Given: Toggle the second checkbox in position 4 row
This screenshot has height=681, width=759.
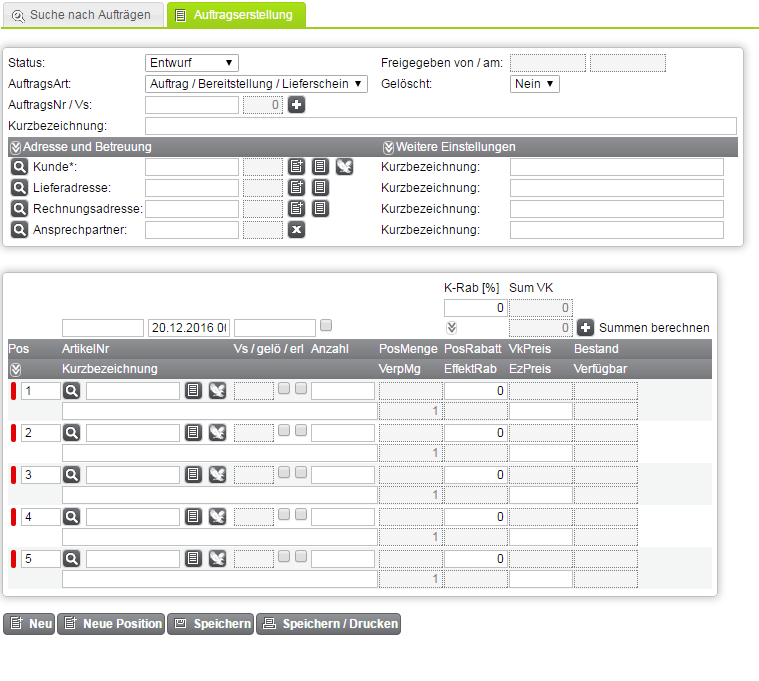Looking at the screenshot, I should click(x=301, y=514).
